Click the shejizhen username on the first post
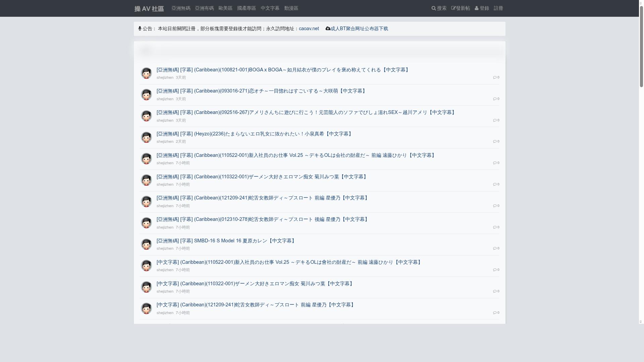Image resolution: width=644 pixels, height=362 pixels. (164, 77)
